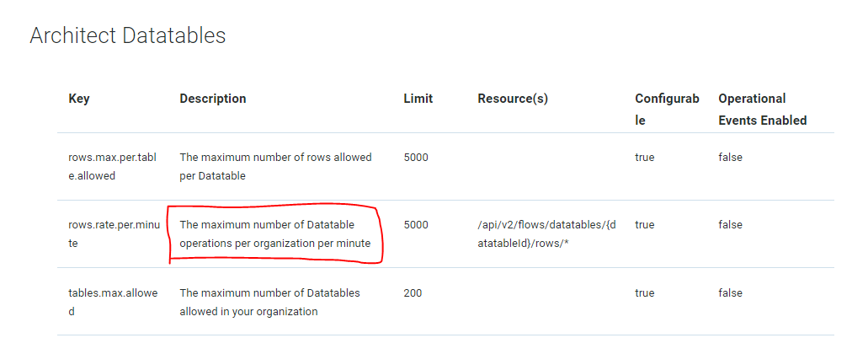Click the red-circled Datatable operations description

275,233
